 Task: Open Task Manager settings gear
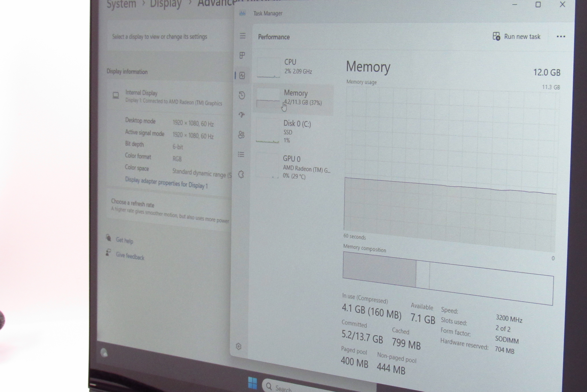pos(238,346)
